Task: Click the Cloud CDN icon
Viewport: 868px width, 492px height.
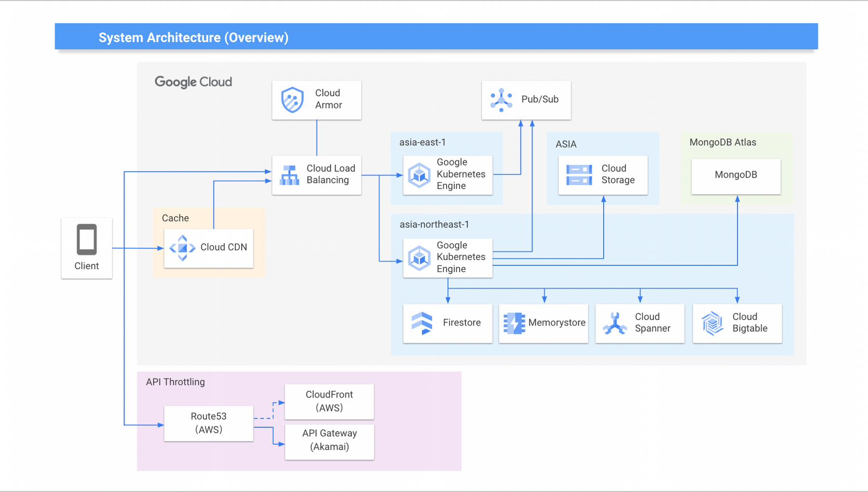Action: [182, 248]
